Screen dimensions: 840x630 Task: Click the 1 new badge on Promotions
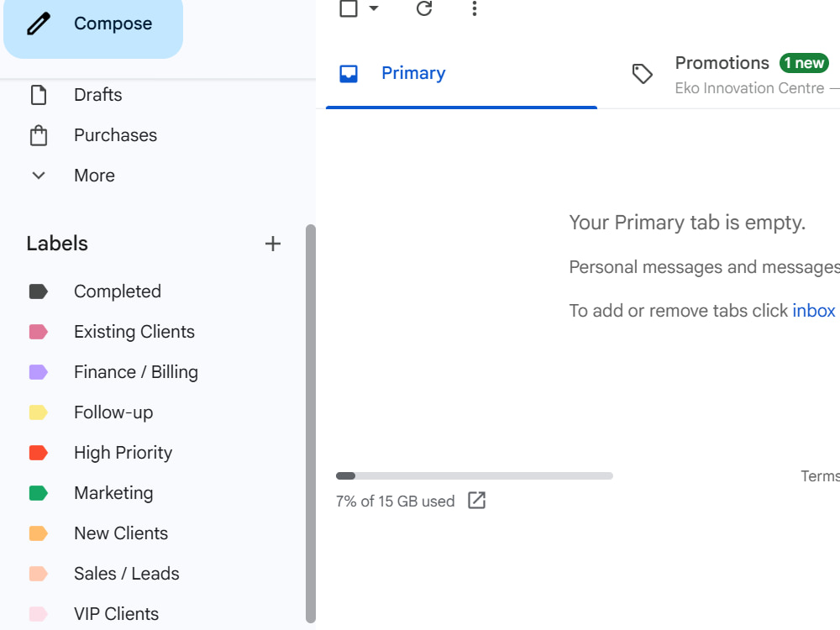point(804,63)
